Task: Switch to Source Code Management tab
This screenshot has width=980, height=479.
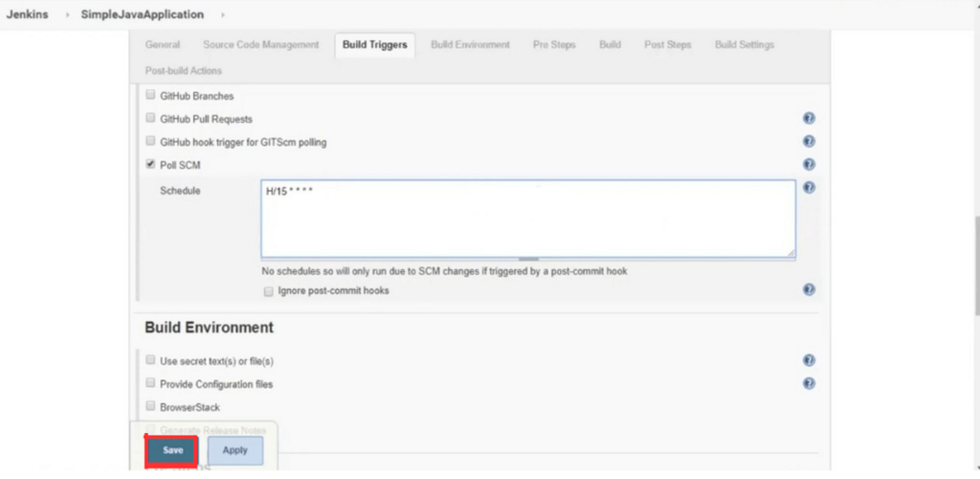Action: [x=260, y=45]
